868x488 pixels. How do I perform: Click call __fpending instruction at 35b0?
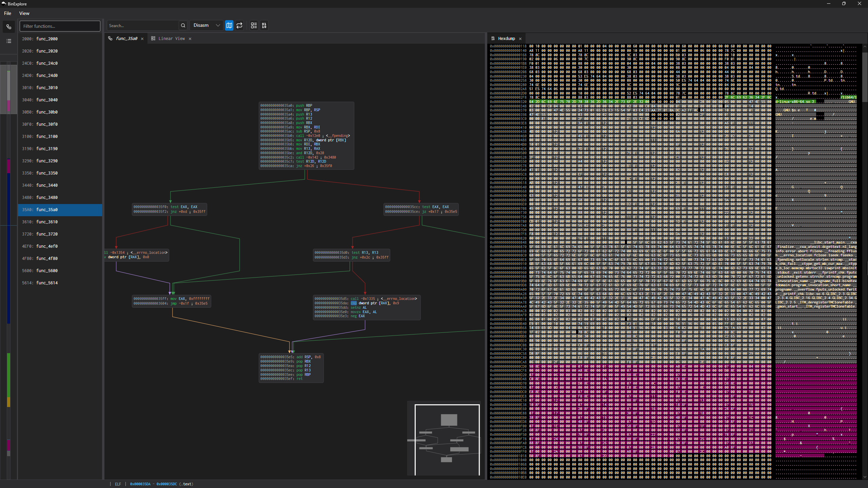pyautogui.click(x=305, y=136)
